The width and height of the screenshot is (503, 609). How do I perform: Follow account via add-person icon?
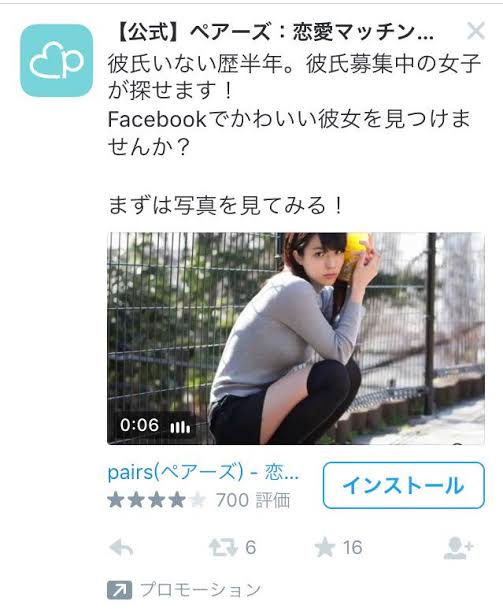(x=458, y=548)
